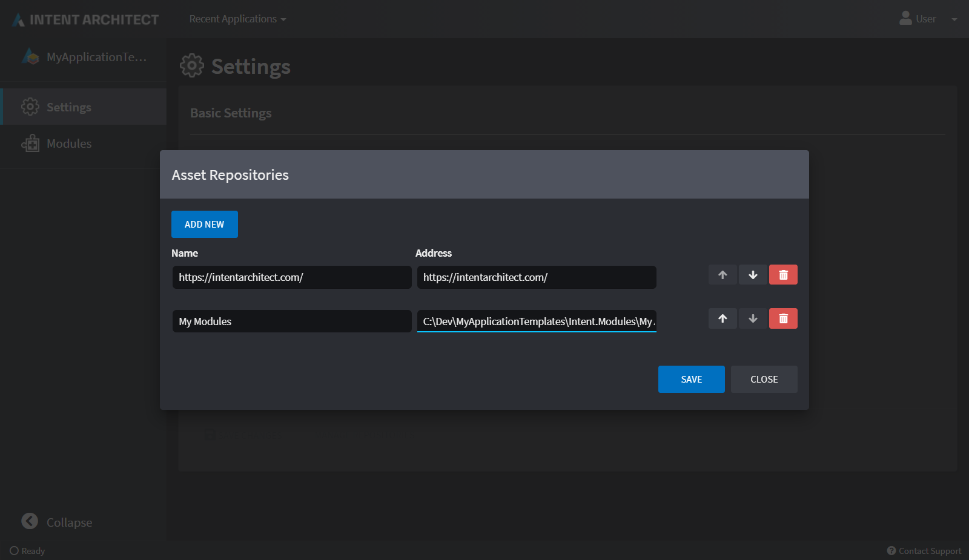
Task: Move the intentarchitect.com repository up
Action: pos(722,274)
